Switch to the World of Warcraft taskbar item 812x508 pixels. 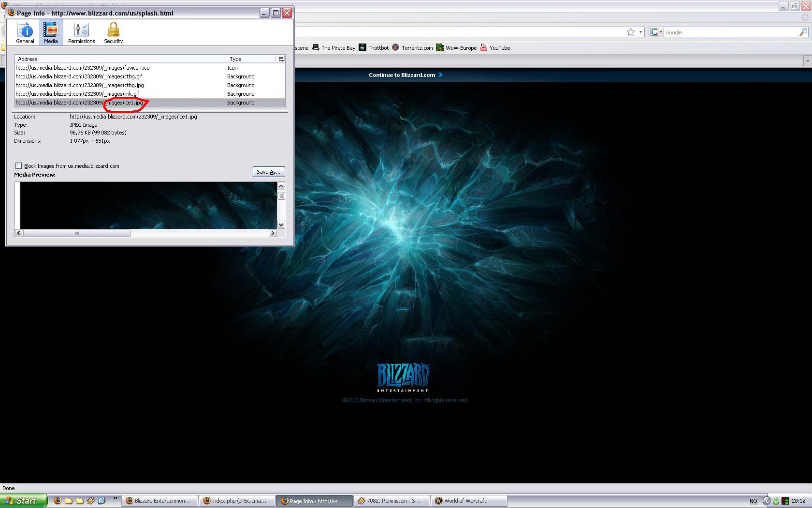click(x=469, y=501)
